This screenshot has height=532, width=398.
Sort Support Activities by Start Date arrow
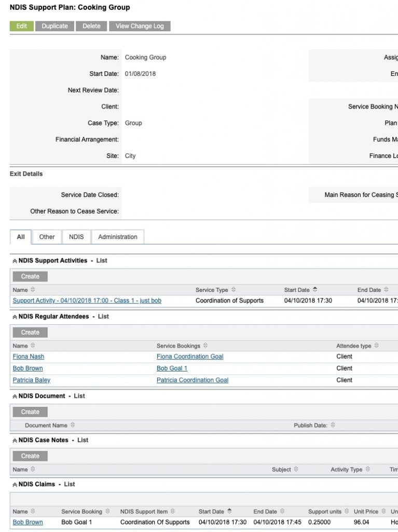315,290
